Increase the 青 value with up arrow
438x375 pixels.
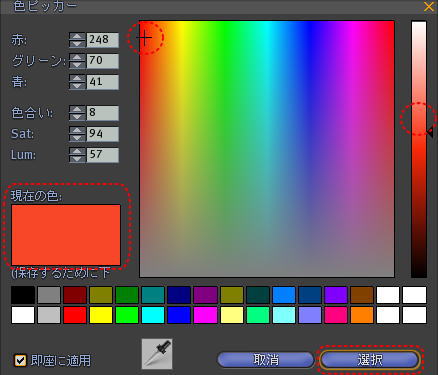77,78
